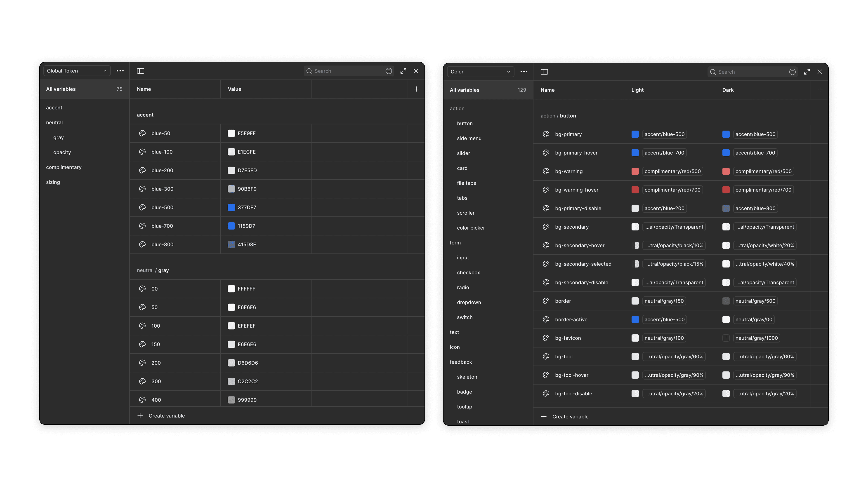Screen dimensions: 868x488
Task: Click color type icon of border-active
Action: click(546, 319)
